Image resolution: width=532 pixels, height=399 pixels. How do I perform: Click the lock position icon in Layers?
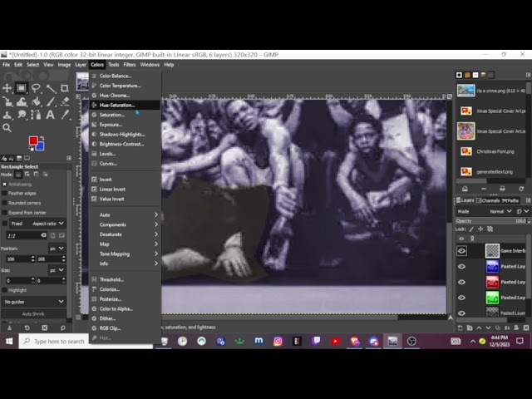click(480, 229)
